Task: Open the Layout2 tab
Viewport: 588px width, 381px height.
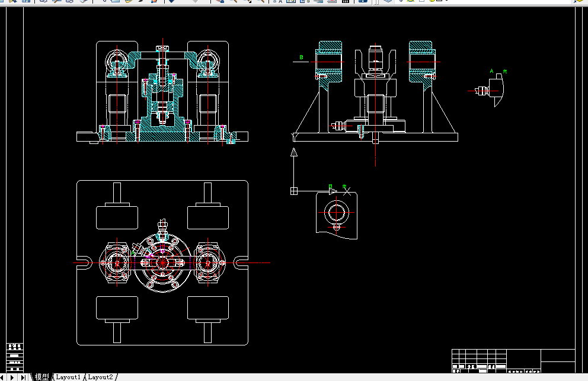Action: [101, 377]
